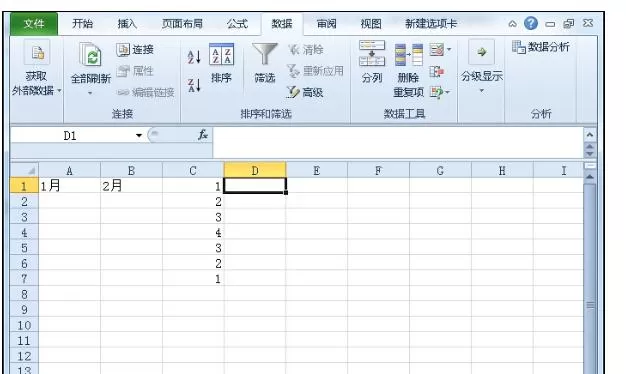
Task: Open the Name Box dropdown arrow
Action: pyautogui.click(x=139, y=136)
